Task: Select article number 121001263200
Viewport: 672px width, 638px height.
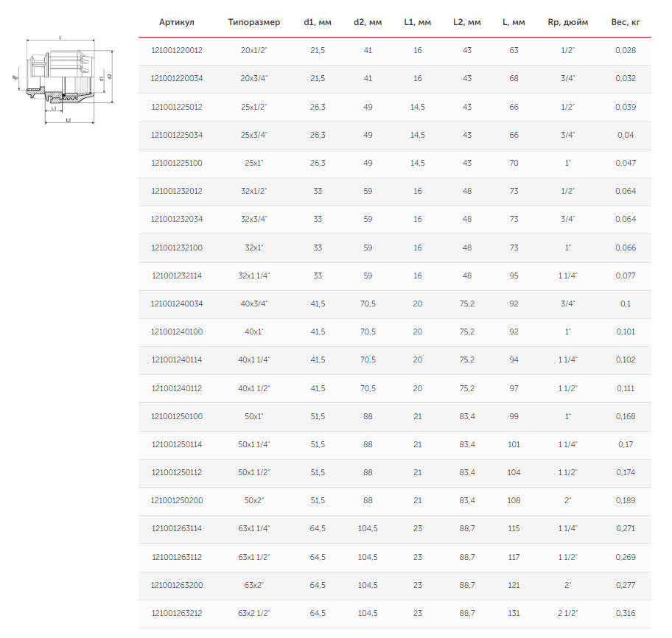Action: pyautogui.click(x=177, y=585)
